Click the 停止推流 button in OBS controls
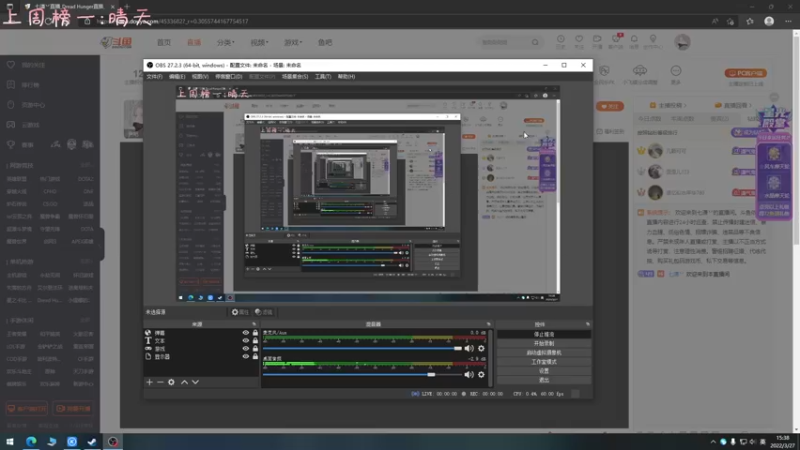The width and height of the screenshot is (800, 450). coord(544,334)
